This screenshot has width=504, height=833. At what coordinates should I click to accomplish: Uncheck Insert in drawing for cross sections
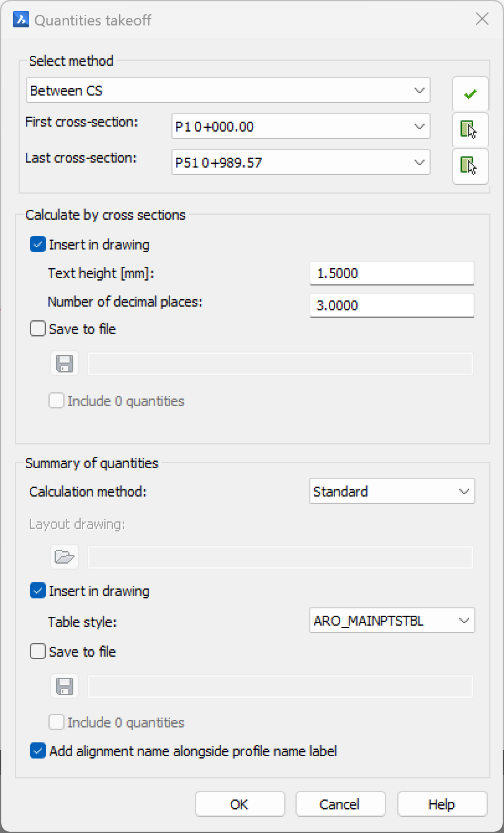tap(38, 245)
